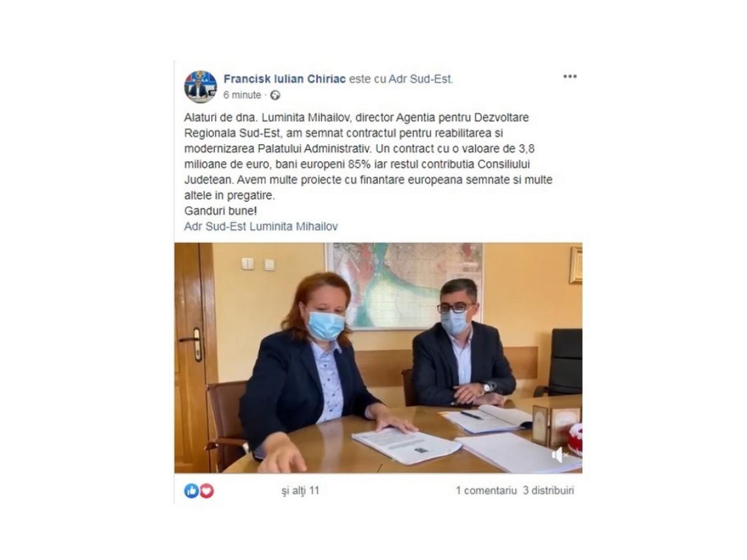Click the public audience globe icon
747x560 pixels.
[275, 95]
